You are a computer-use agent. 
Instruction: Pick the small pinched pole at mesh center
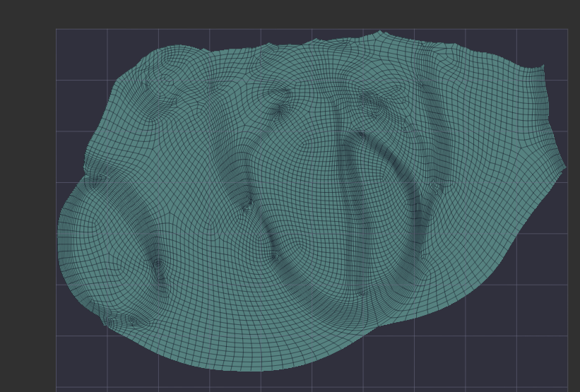(x=247, y=207)
